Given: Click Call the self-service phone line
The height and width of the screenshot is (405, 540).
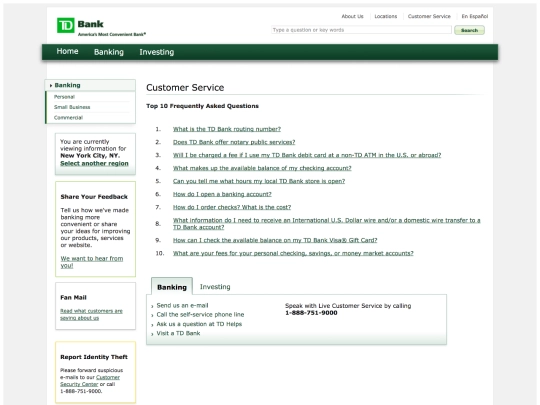Looking at the screenshot, I should coord(200,314).
